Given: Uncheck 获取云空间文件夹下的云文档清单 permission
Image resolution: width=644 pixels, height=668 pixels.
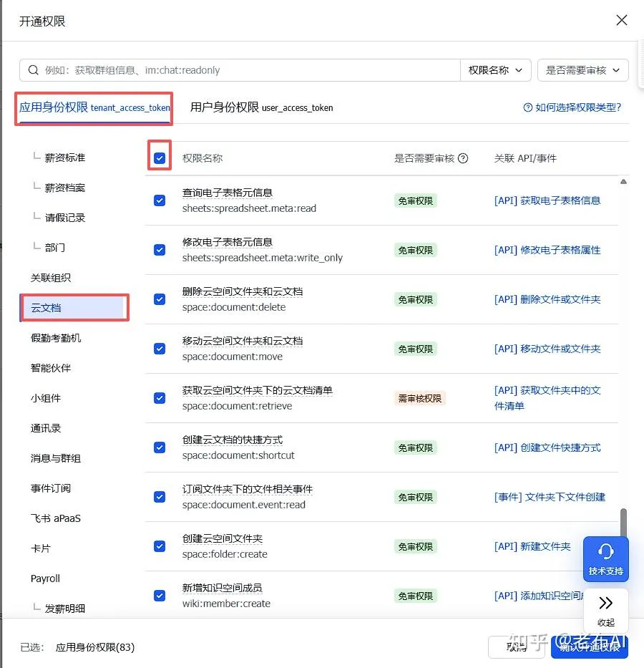Looking at the screenshot, I should [x=160, y=398].
